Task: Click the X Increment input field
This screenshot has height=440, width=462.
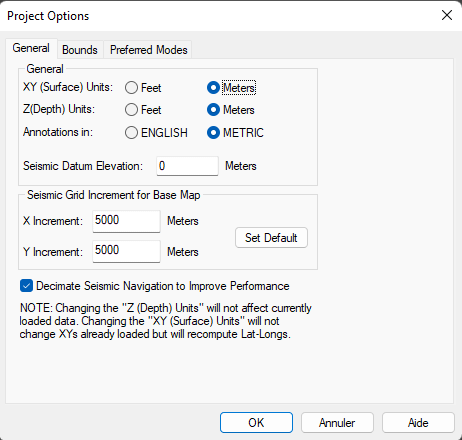Action: coord(126,221)
